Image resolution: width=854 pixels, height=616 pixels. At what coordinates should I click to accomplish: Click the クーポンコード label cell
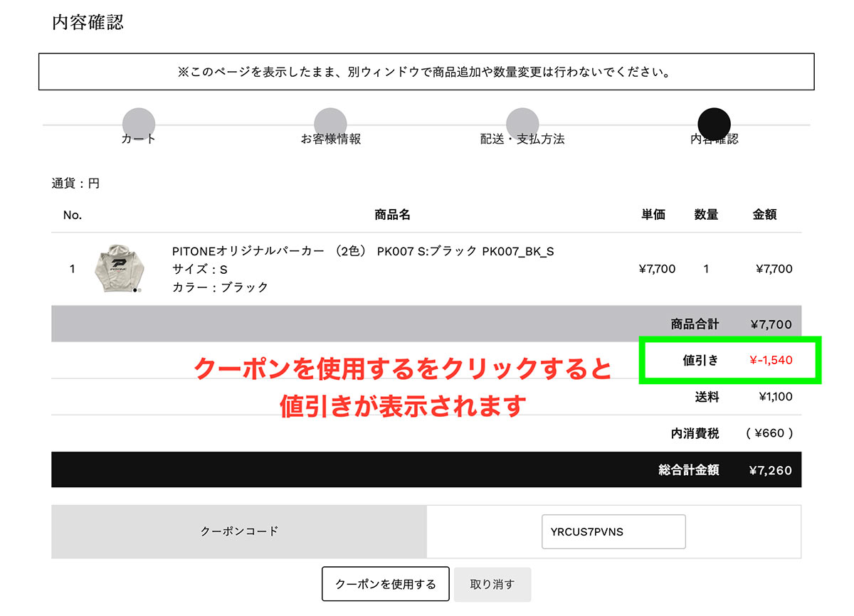pyautogui.click(x=239, y=531)
